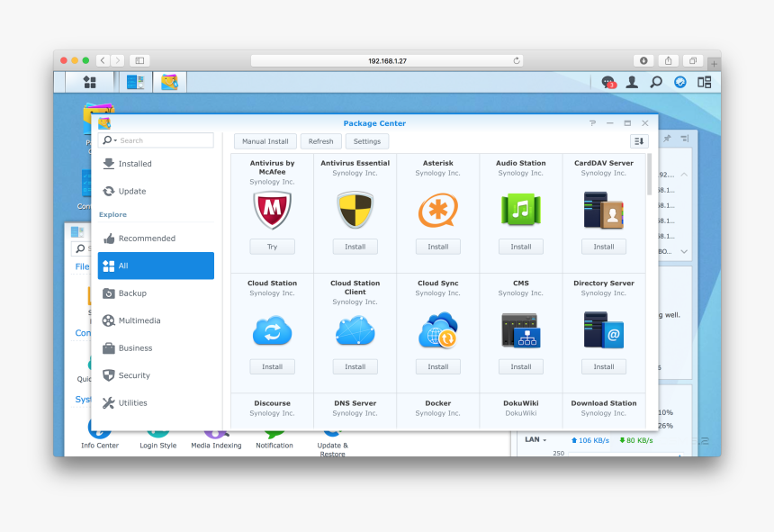Reload the page in Safari
Screen dimensions: 774x532
coord(517,60)
